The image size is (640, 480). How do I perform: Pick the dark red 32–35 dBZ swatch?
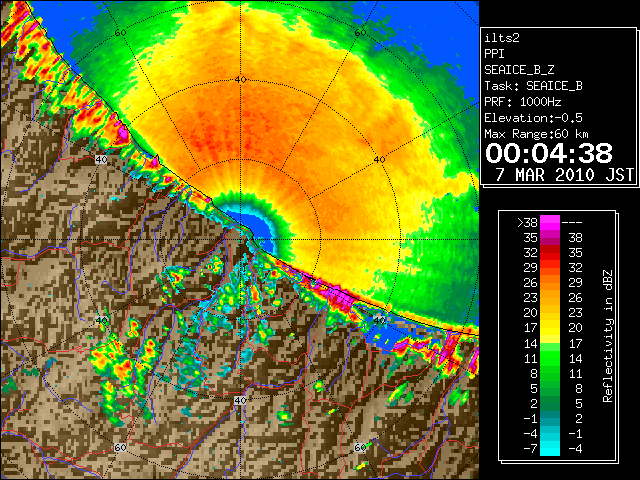click(550, 253)
